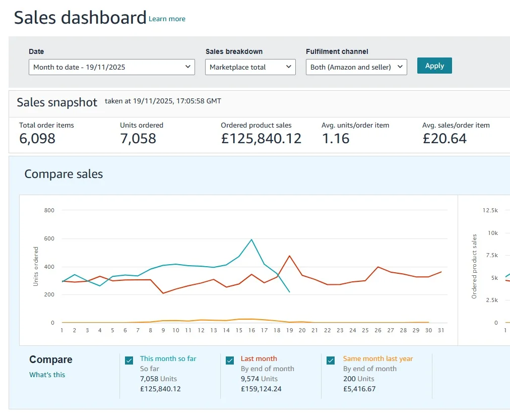
Task: Click the Avg. sales/order item value £20.64
Action: (x=444, y=139)
